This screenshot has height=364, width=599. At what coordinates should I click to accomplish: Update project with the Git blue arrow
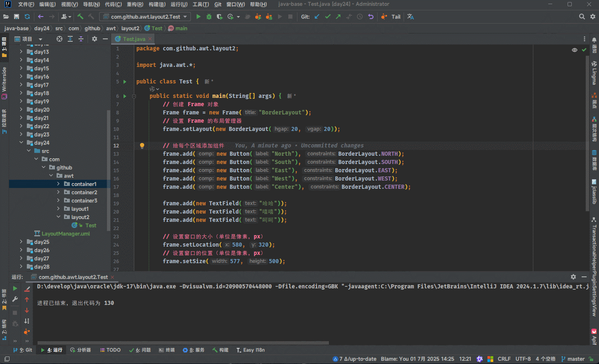[x=317, y=17]
